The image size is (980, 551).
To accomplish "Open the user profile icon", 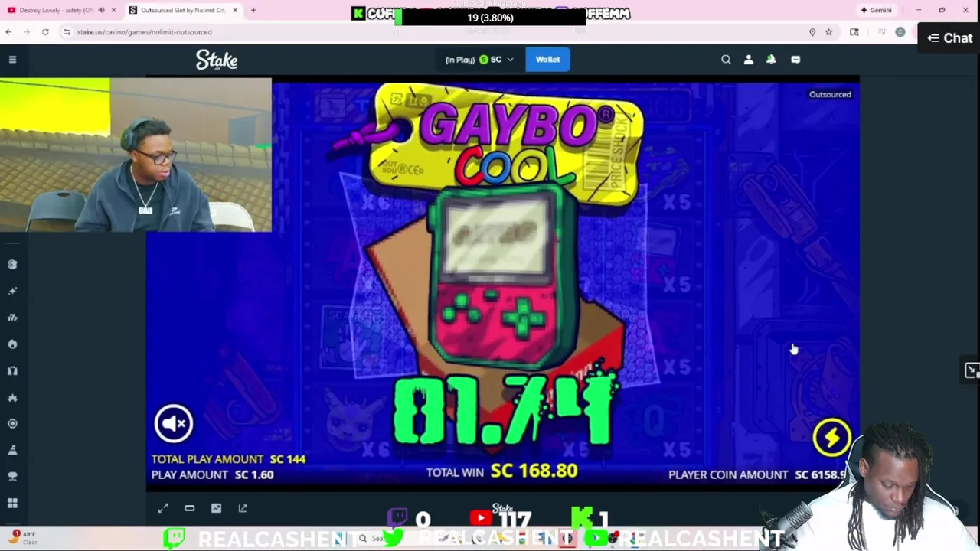I will click(x=749, y=60).
